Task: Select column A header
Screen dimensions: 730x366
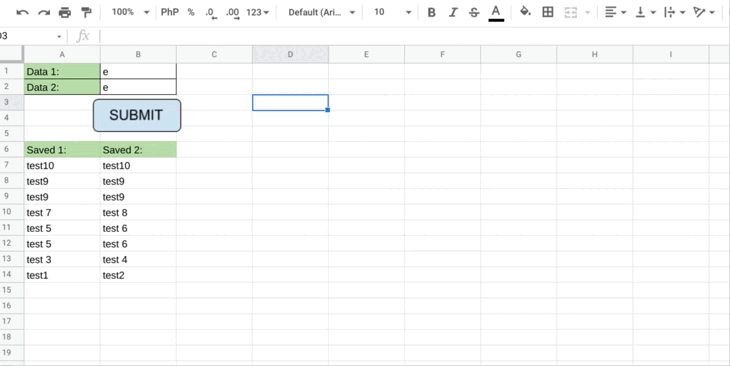Action: (62, 54)
